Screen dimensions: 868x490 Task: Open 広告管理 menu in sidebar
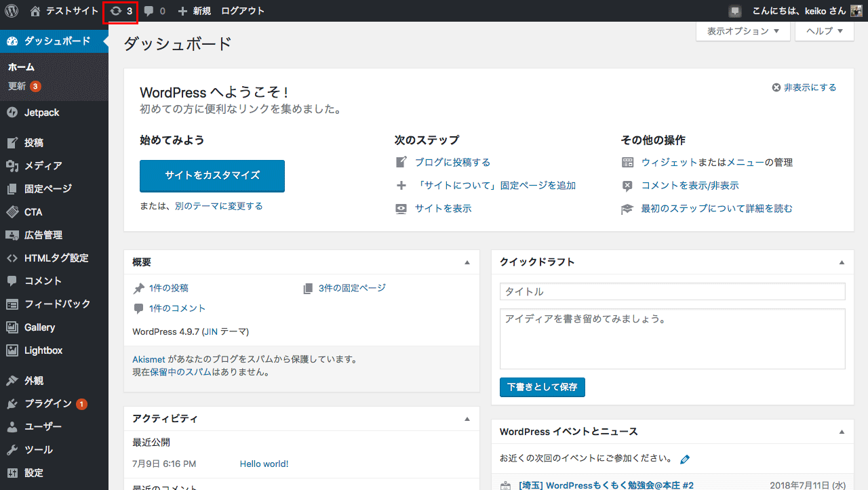(x=54, y=235)
